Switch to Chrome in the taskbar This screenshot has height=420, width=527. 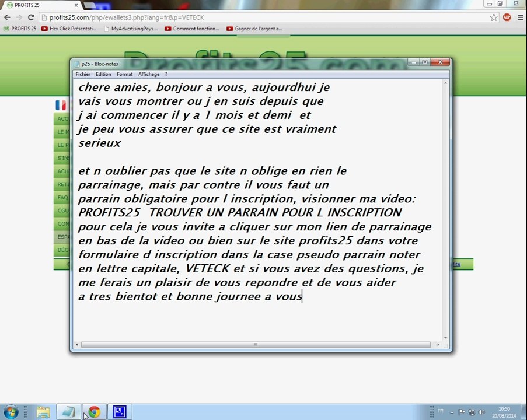coord(94,412)
